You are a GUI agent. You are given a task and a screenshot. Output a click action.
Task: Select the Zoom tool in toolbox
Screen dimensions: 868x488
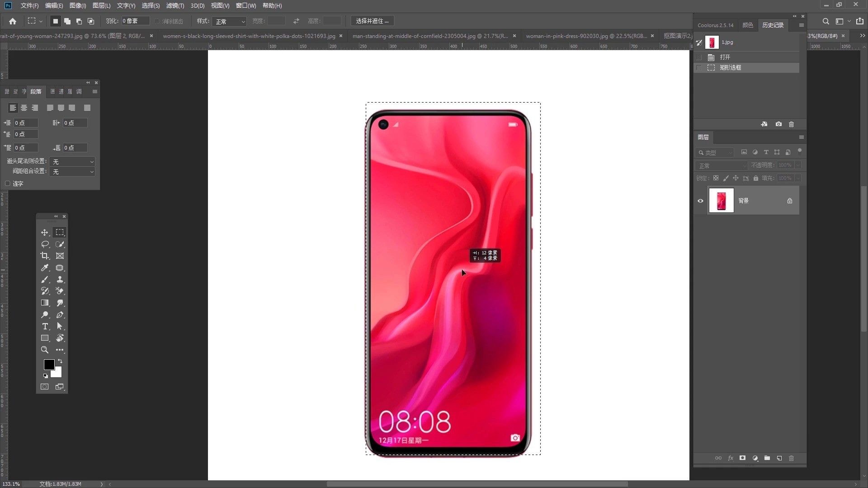coord(44,350)
